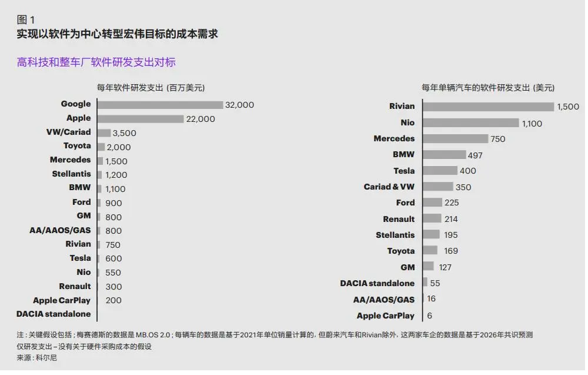Click the value 32,000
588x375 pixels.
coord(240,105)
